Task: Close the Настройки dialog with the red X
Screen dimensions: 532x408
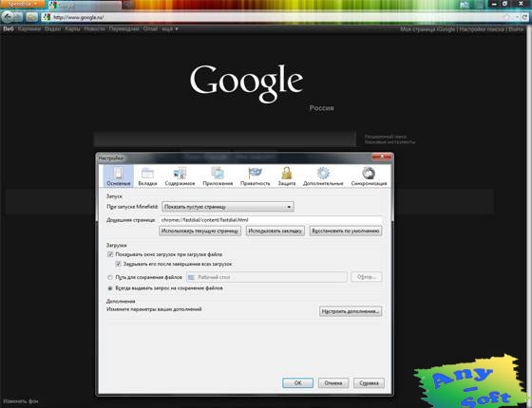Action: click(382, 157)
